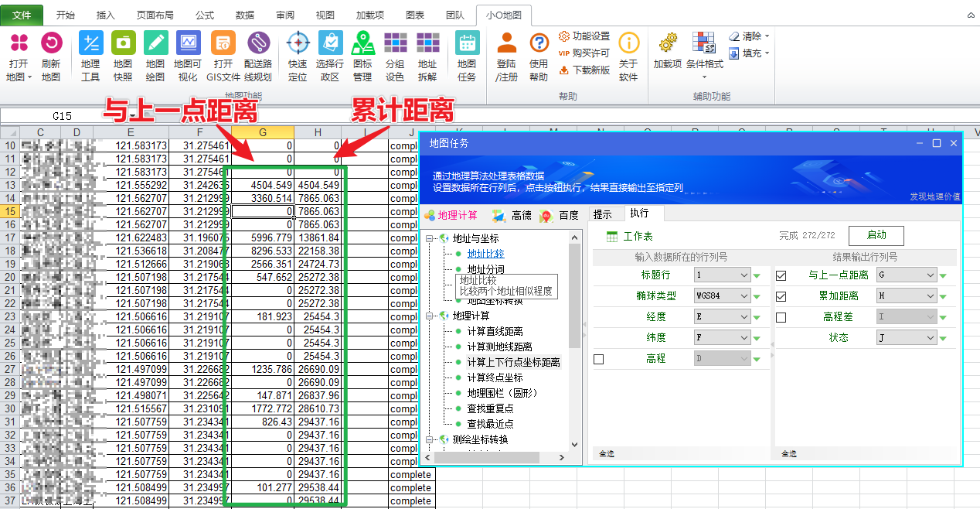Click 购买许可 VIP license
The height and width of the screenshot is (509, 980).
pyautogui.click(x=584, y=53)
